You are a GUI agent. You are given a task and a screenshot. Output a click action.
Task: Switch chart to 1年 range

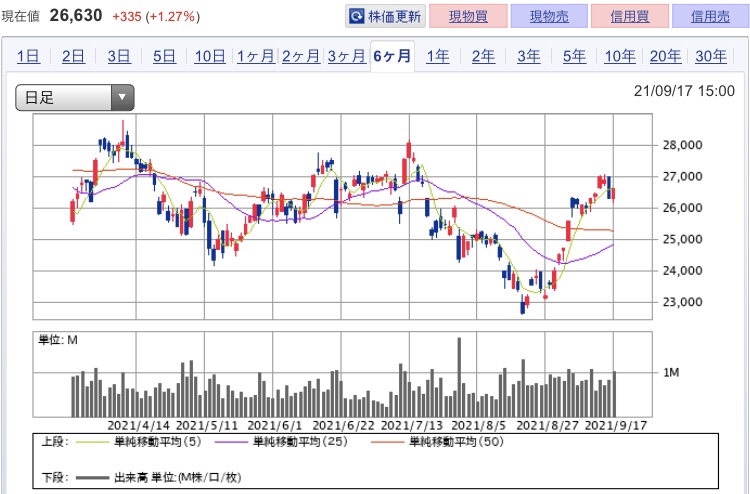pos(438,56)
